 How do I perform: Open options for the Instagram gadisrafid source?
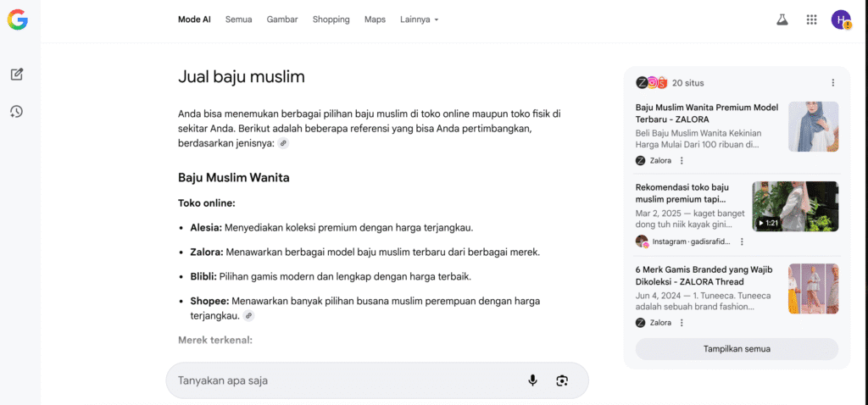click(x=742, y=241)
